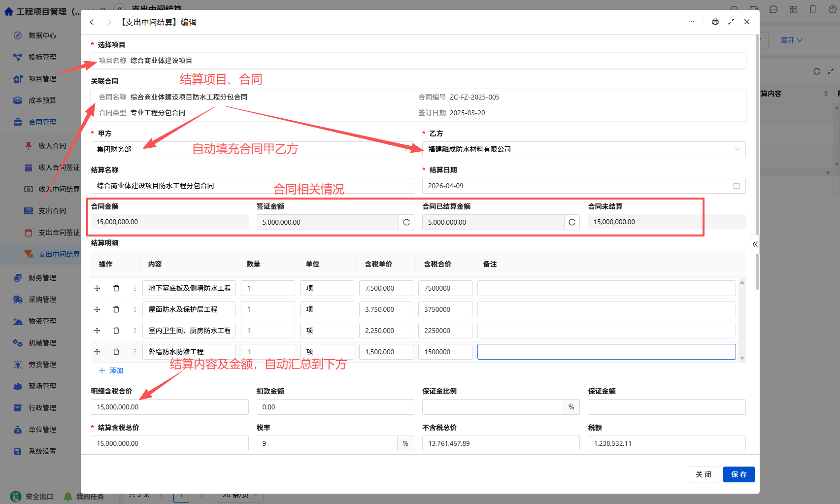
Task: Collapse 合同管理 sidebar menu
Action: [42, 122]
